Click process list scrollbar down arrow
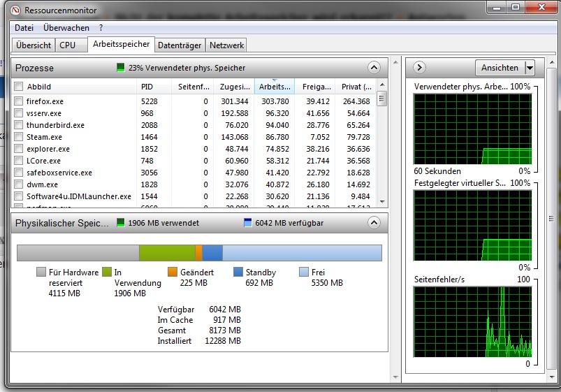 [382, 202]
